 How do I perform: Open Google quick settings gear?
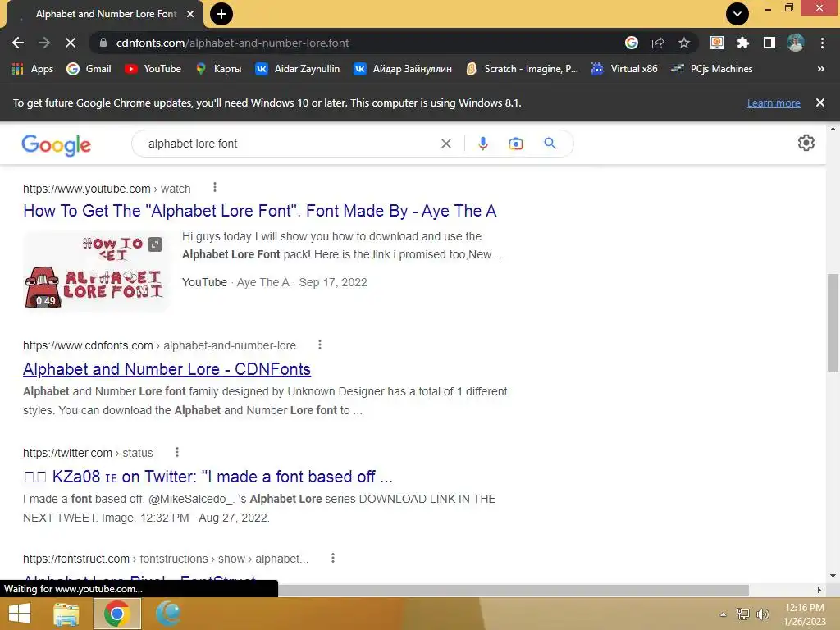coord(806,143)
